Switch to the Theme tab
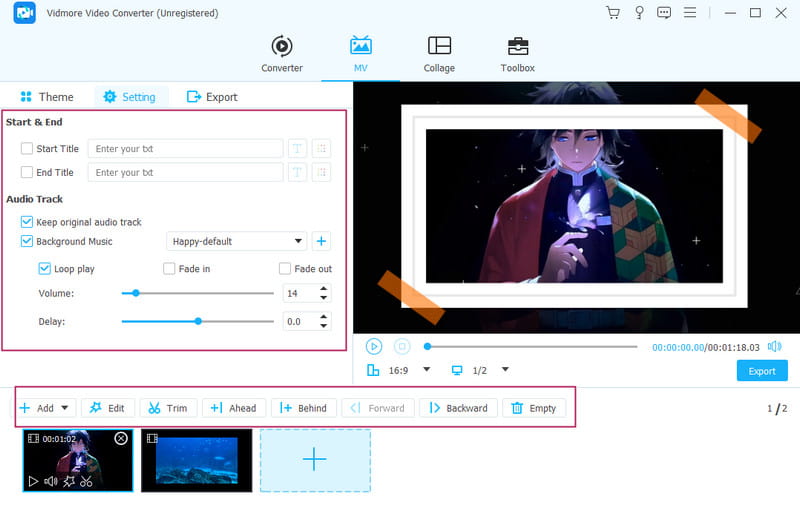The image size is (800, 517). 46,97
